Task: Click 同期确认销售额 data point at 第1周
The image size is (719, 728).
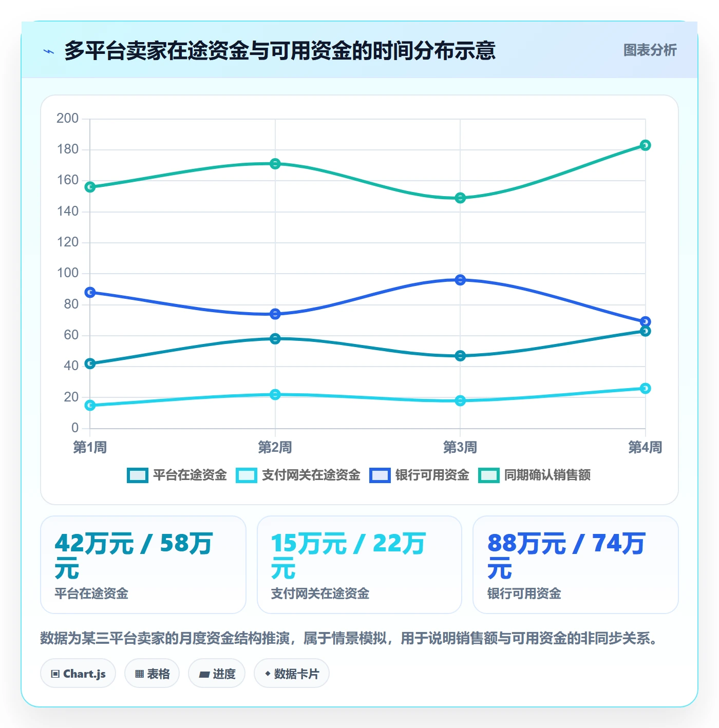Action: tap(90, 187)
